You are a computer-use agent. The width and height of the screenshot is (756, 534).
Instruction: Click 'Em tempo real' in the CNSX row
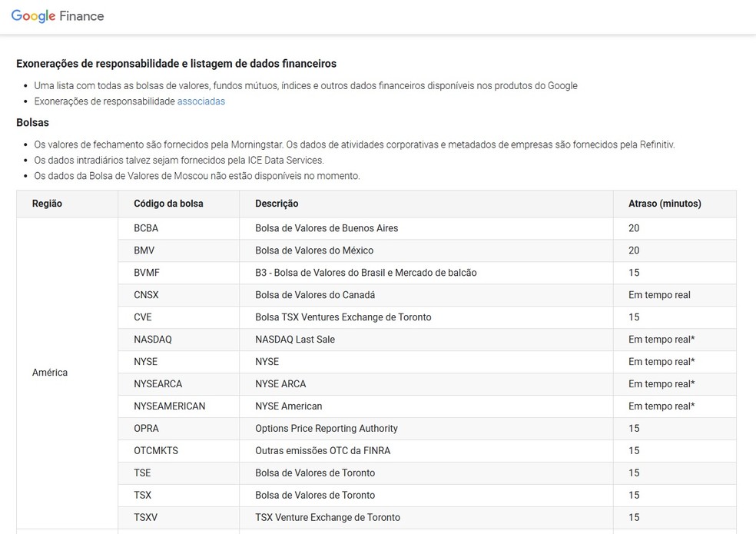tap(659, 295)
